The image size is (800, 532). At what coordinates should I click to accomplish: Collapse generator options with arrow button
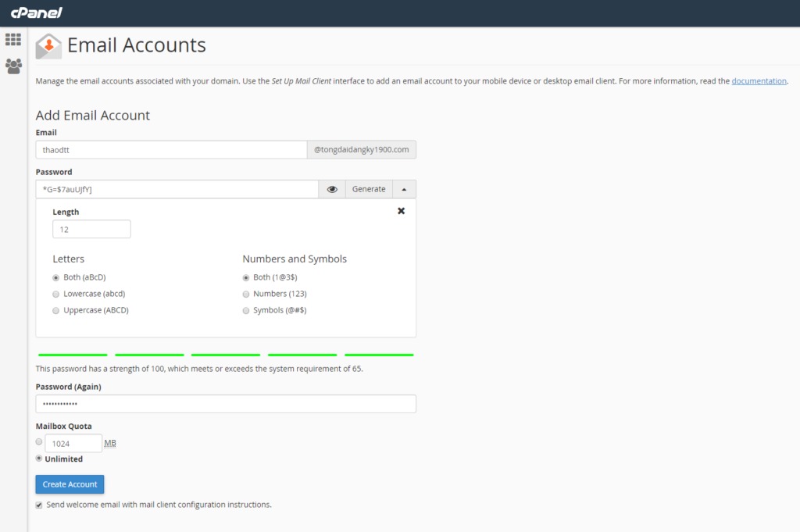404,189
